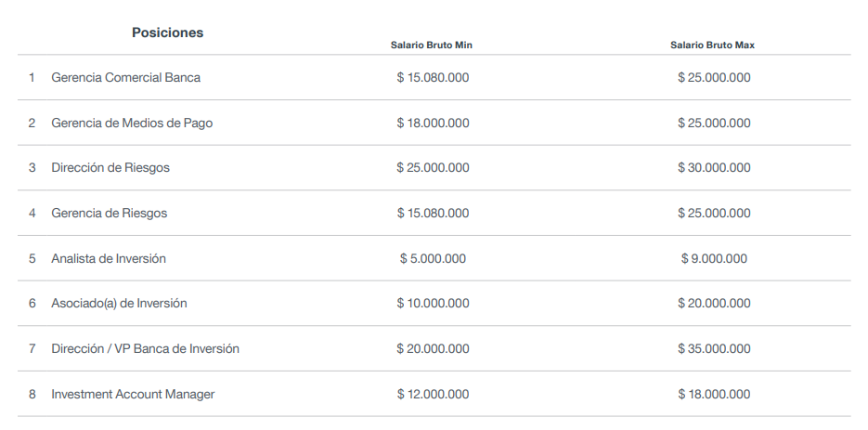Select the Gerencia de Riesgos position
Screen dimensions: 868x430
click(109, 214)
